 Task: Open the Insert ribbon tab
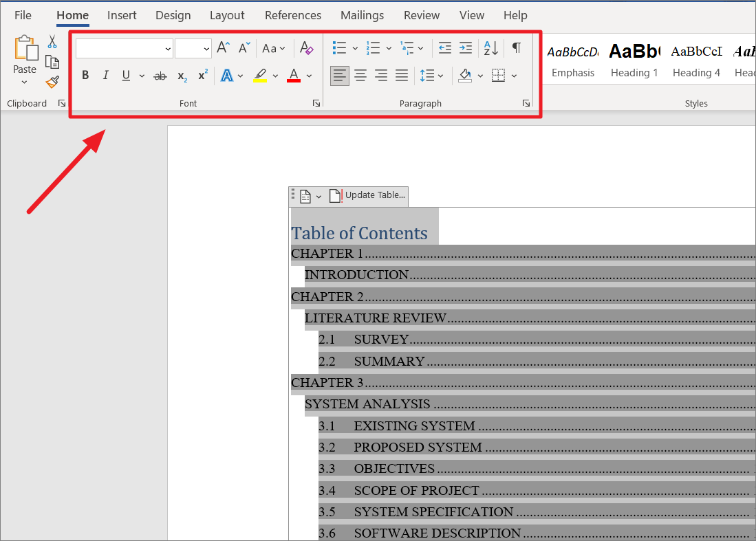(121, 15)
